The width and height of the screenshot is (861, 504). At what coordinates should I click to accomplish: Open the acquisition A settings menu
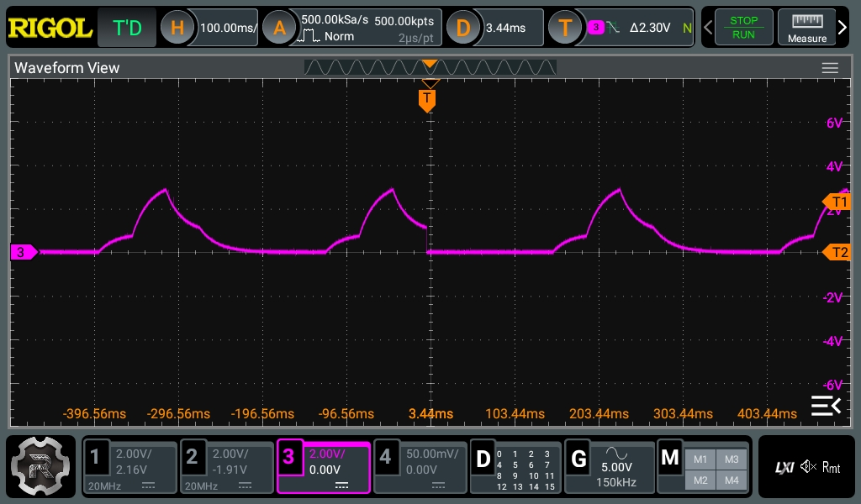point(280,27)
